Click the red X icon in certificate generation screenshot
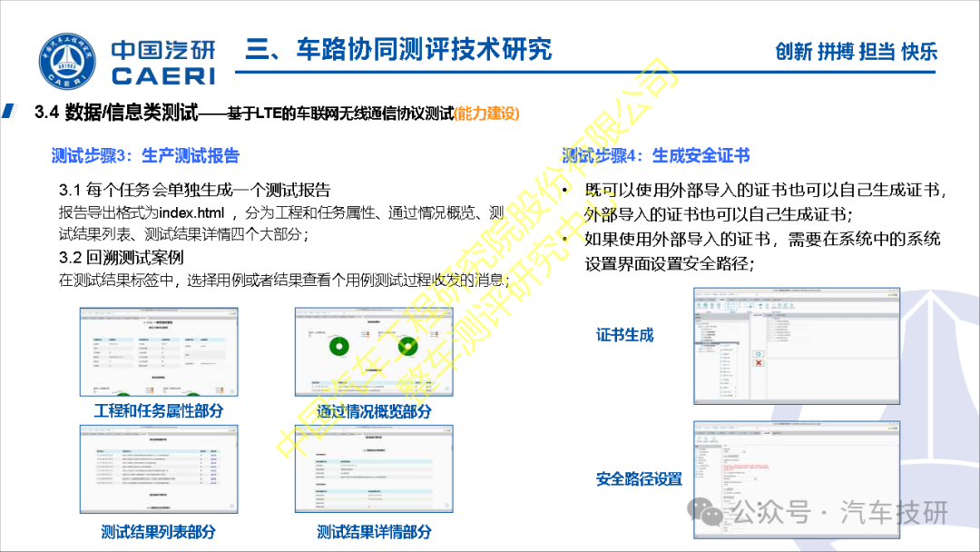980x552 pixels. pos(758,362)
